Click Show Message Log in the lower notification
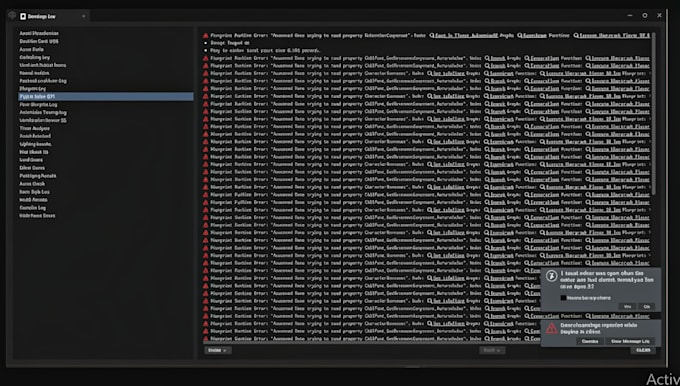Image resolution: width=680 pixels, height=386 pixels. point(630,341)
